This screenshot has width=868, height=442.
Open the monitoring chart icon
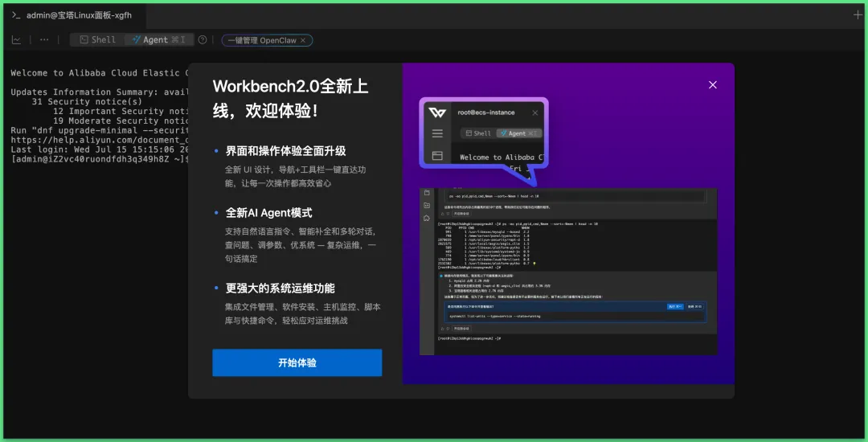coord(17,40)
